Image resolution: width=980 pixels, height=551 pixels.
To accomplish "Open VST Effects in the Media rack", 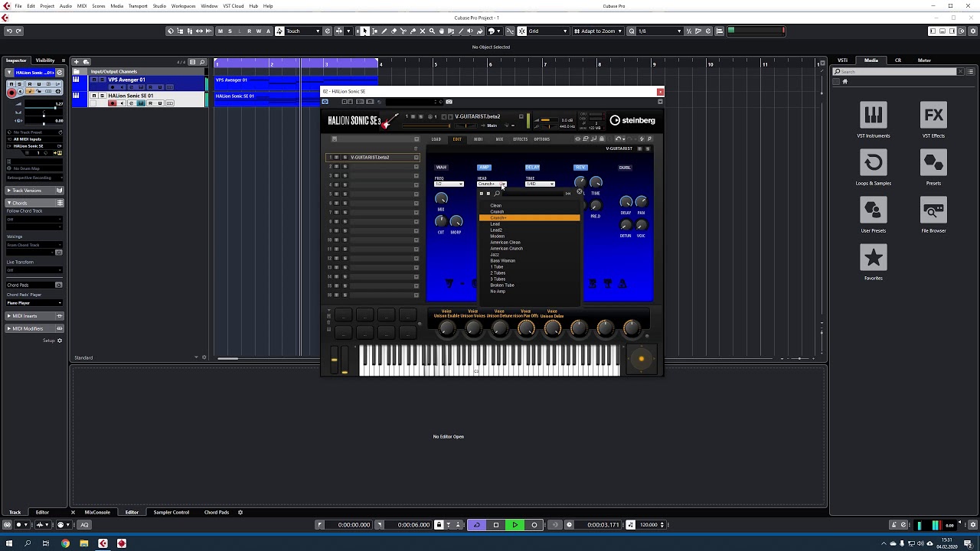I will click(933, 120).
